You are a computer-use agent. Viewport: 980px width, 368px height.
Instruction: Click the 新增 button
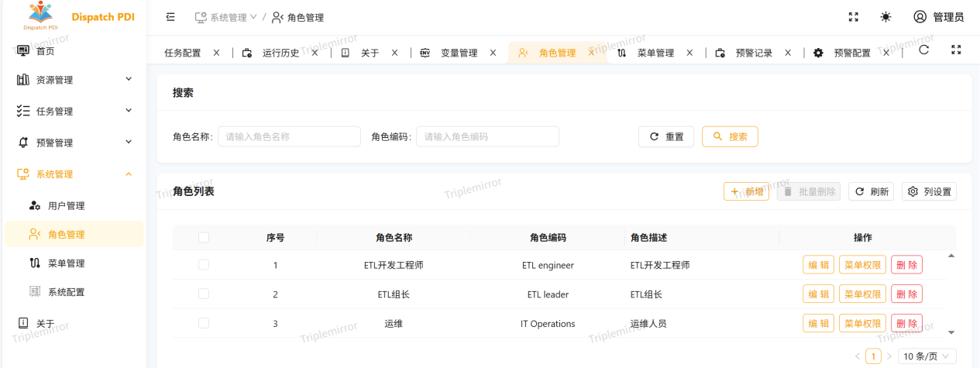click(746, 191)
